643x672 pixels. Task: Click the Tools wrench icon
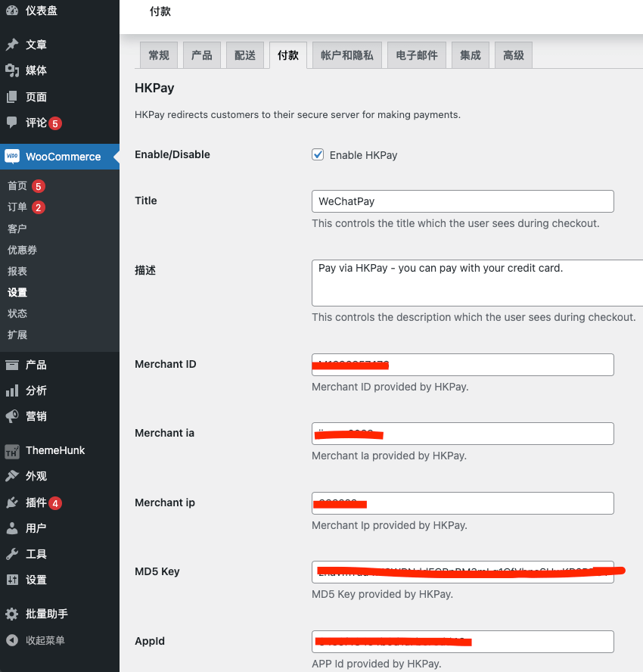[12, 554]
